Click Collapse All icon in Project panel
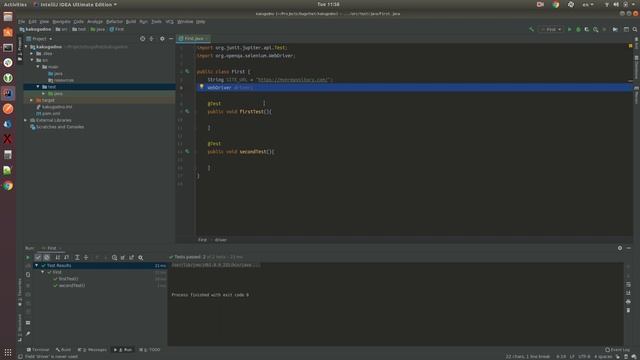Viewport: 640px width, 360px height. pyautogui.click(x=151, y=39)
